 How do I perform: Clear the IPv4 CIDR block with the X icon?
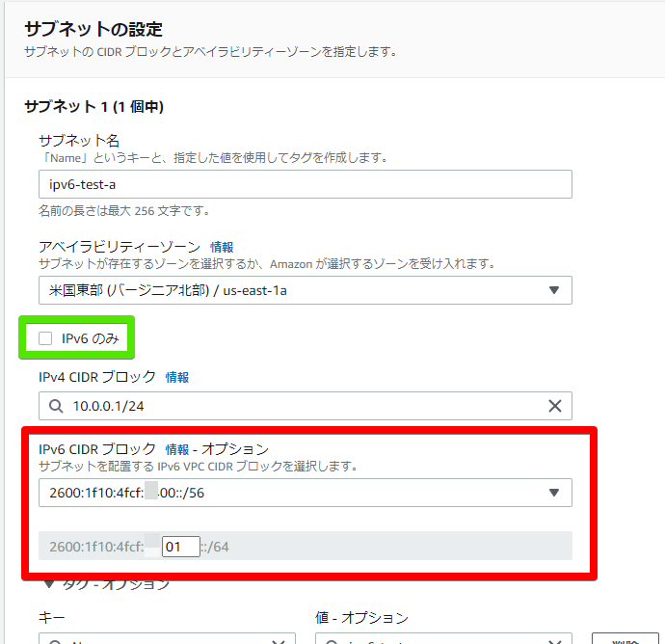point(555,406)
